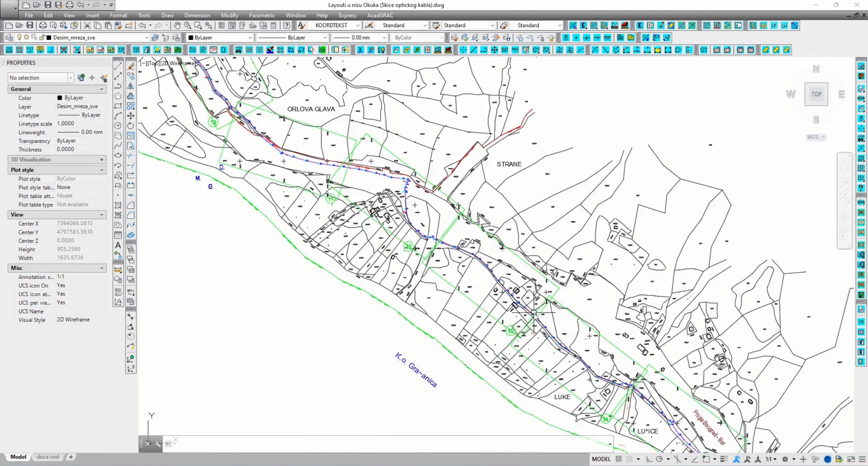Open the KOORDTEKST text style dropdown
Screen dimensions: 868x466
pos(357,25)
